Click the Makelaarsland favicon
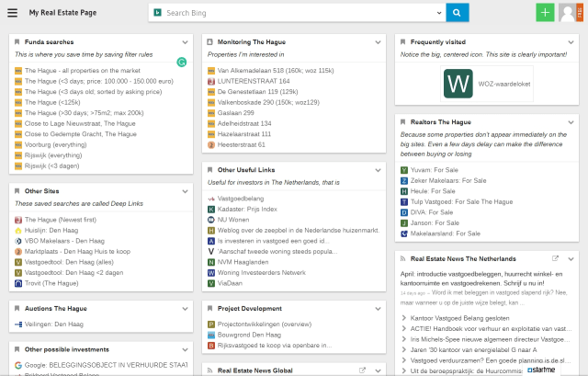 (404, 234)
